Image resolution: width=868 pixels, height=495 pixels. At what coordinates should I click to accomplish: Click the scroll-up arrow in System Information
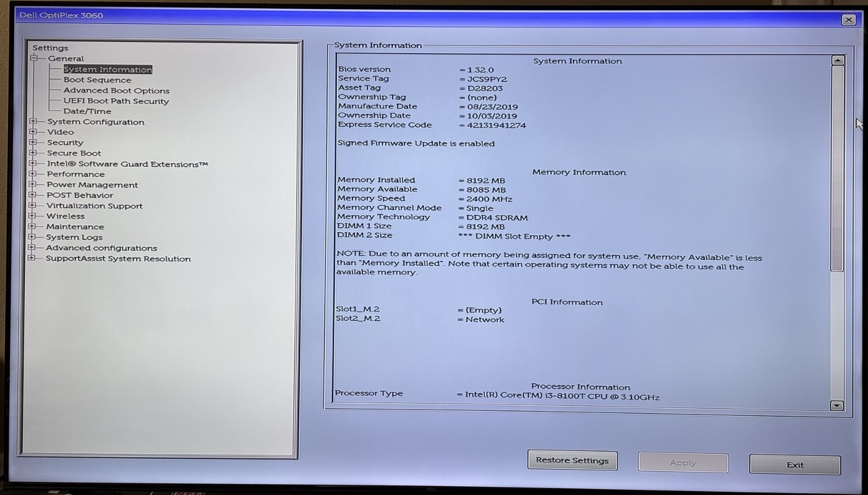[838, 60]
